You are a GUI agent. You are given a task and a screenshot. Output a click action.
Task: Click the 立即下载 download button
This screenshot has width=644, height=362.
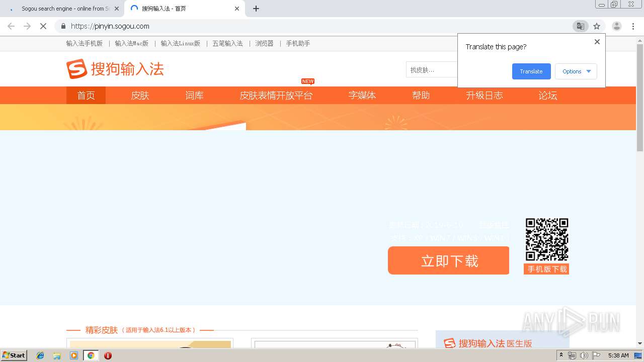448,260
